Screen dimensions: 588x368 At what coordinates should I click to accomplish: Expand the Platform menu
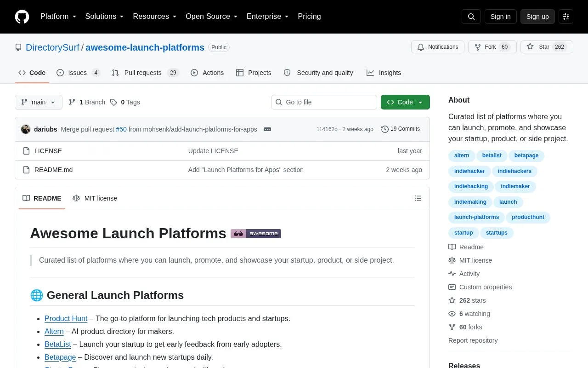tap(58, 17)
